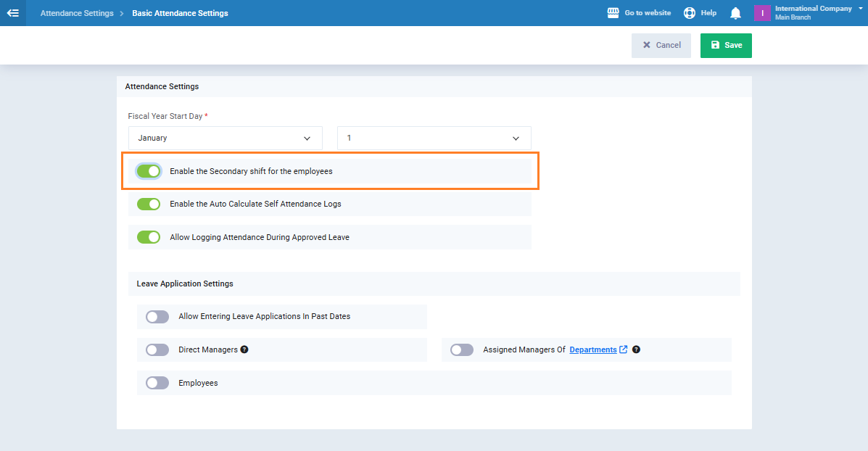Click external link icon beside Departments

tap(624, 349)
